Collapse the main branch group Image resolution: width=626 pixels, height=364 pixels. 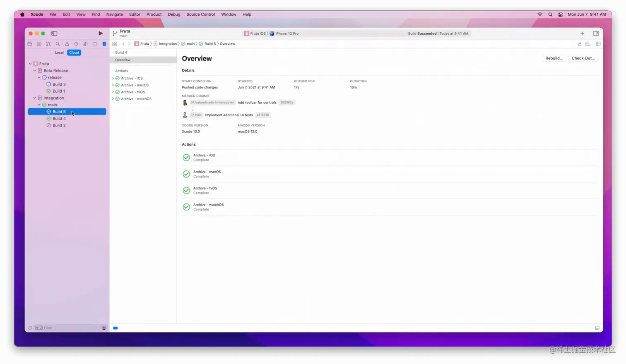point(39,105)
